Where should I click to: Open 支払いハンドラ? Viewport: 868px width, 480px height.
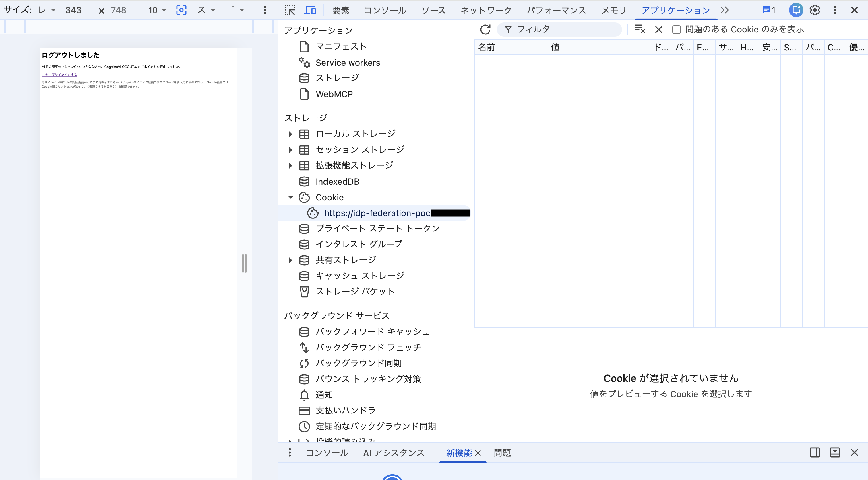[x=345, y=411]
